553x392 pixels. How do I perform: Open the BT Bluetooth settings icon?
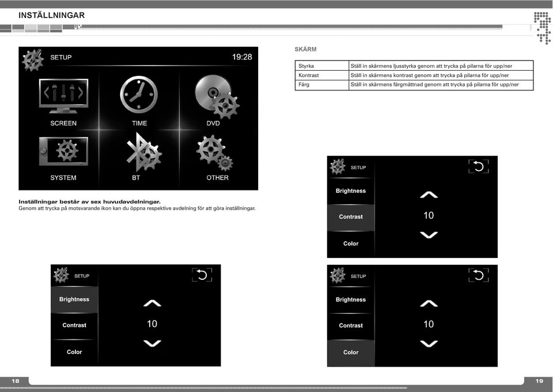coord(144,153)
